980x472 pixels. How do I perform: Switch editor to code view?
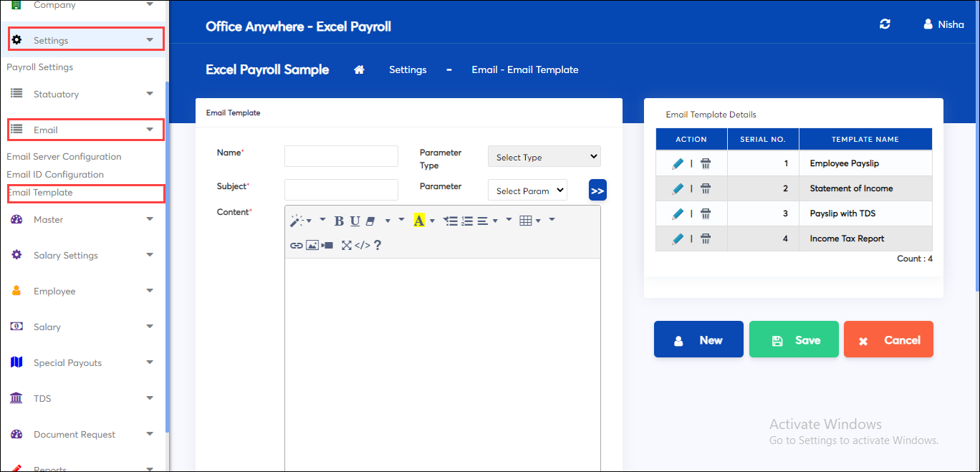click(x=362, y=245)
